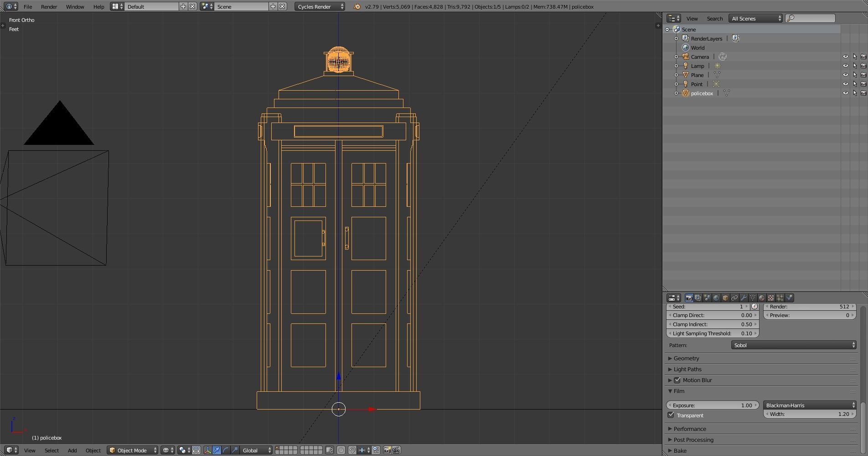Select the scale manipulator icon
The image size is (868, 456).
(235, 451)
